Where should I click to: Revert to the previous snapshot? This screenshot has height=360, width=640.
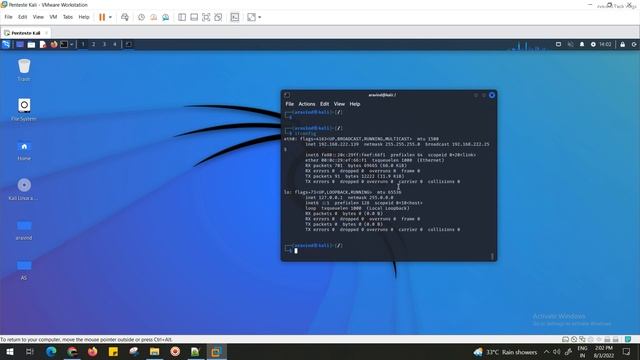pyautogui.click(x=153, y=17)
